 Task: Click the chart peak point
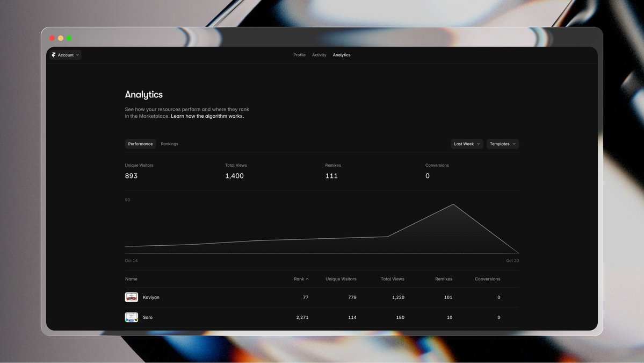coord(453,204)
